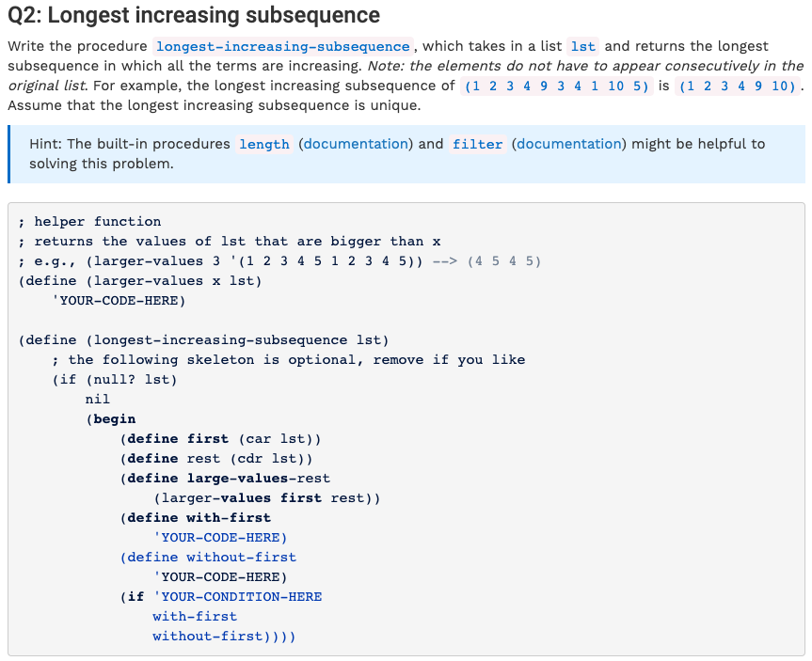Viewport: 812px width, 661px height.
Task: Open the filter documentation link
Action: pos(569,144)
